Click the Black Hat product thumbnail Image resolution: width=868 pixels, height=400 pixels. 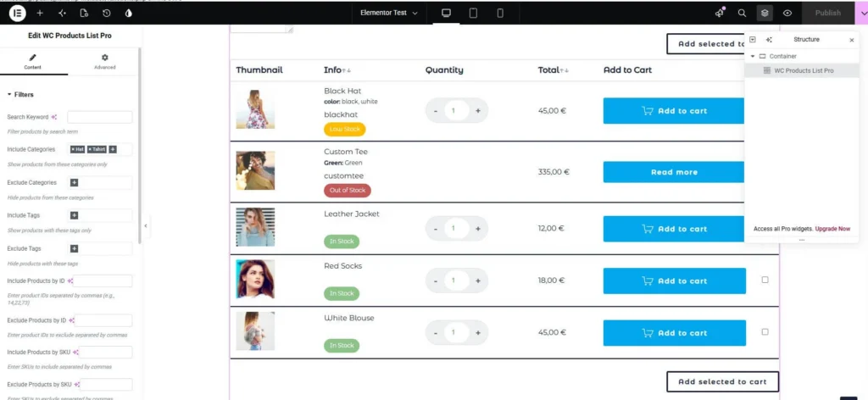255,109
